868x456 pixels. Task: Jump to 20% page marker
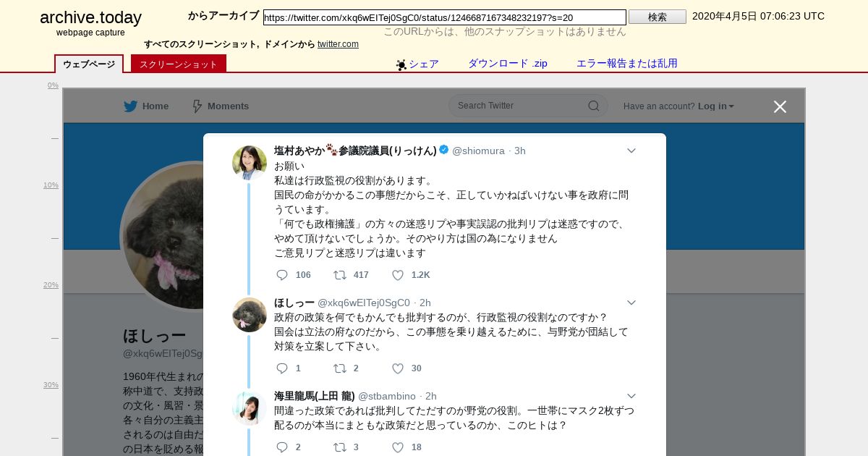51,285
